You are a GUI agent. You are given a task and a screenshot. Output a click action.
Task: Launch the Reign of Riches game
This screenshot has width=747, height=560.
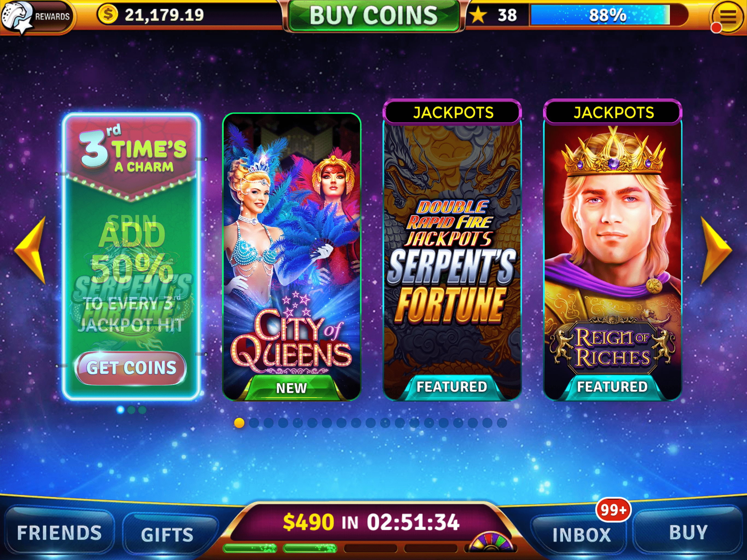coord(612,250)
